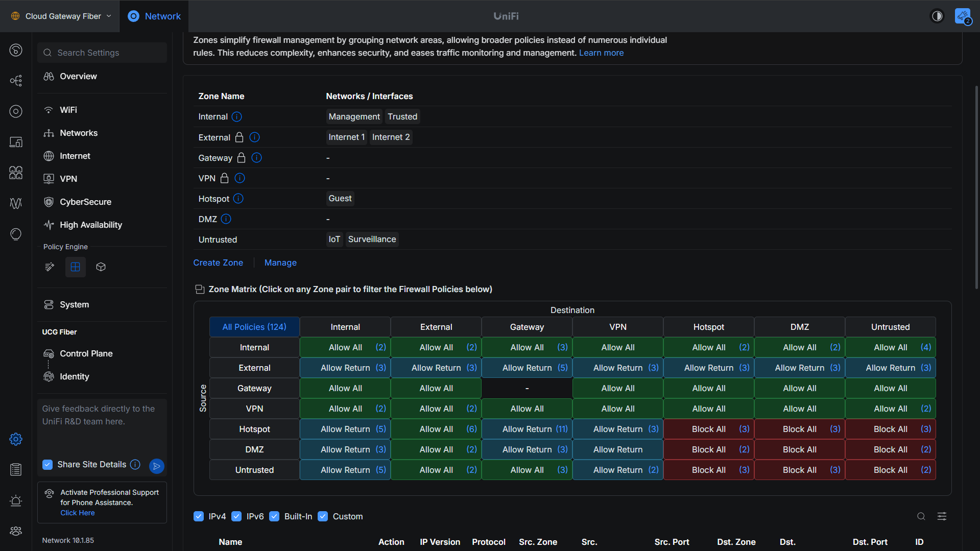This screenshot has height=551, width=980.
Task: Click the search icon above the policies table
Action: [921, 516]
